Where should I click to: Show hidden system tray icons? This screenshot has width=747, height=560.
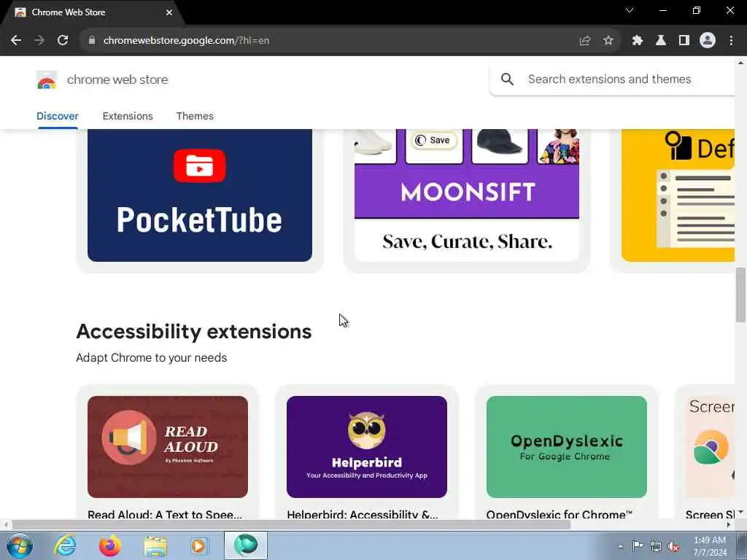(x=620, y=547)
